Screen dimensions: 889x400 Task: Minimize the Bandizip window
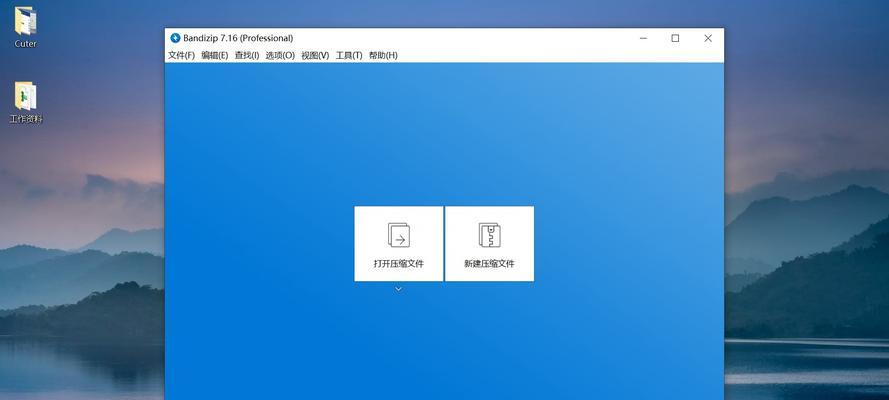pyautogui.click(x=644, y=39)
